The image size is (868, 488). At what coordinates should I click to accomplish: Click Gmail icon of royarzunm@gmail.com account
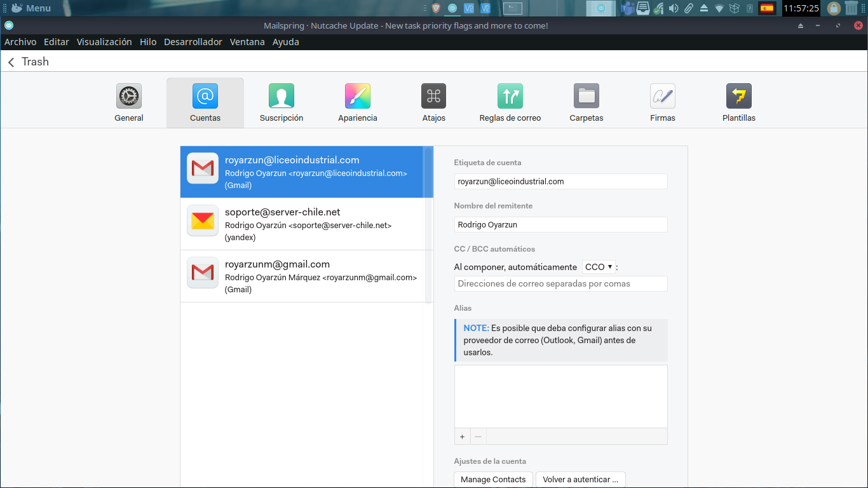[x=203, y=273]
